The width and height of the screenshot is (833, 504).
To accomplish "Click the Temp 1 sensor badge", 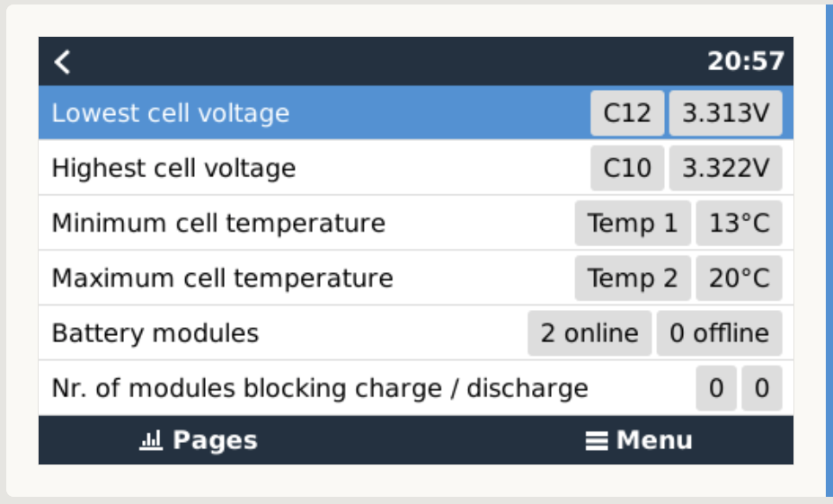I will pyautogui.click(x=633, y=223).
